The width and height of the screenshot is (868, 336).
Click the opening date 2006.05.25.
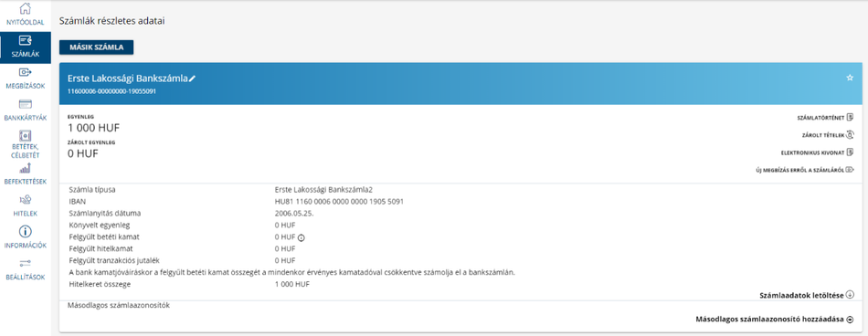[x=295, y=213]
